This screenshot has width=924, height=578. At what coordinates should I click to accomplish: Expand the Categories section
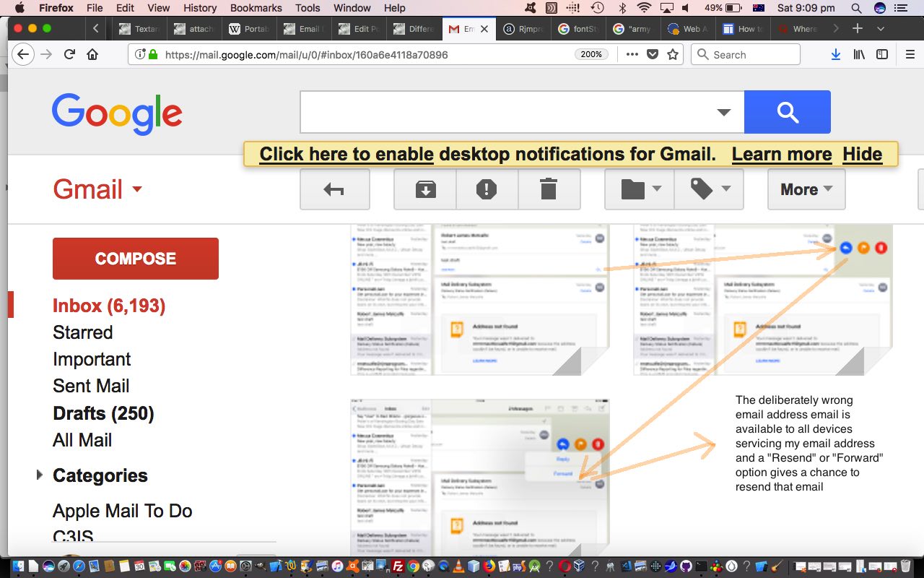(40, 475)
